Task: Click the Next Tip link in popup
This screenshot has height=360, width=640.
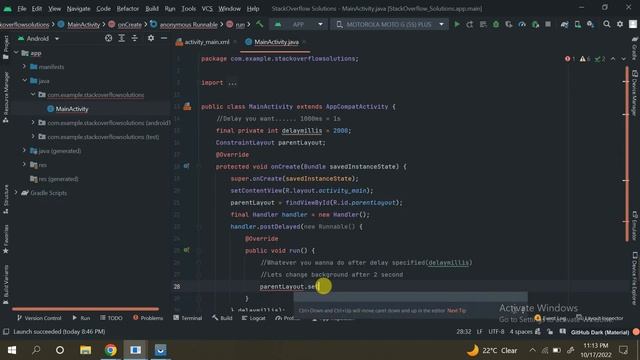Action: point(456,311)
